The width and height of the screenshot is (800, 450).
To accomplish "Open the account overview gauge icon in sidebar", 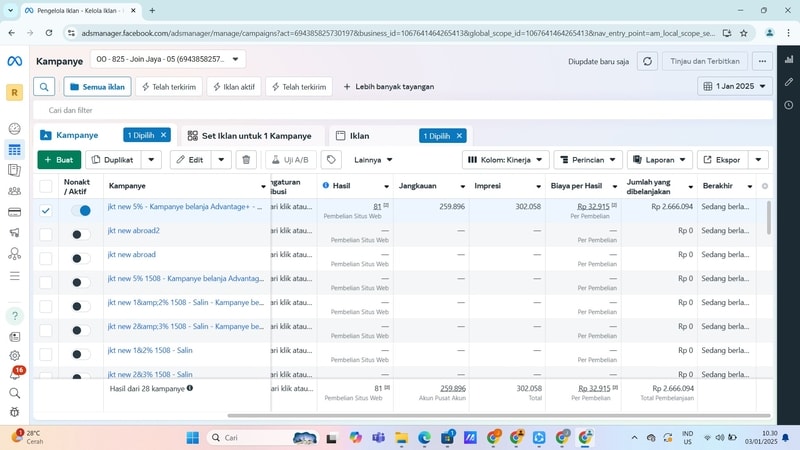I will point(14,129).
